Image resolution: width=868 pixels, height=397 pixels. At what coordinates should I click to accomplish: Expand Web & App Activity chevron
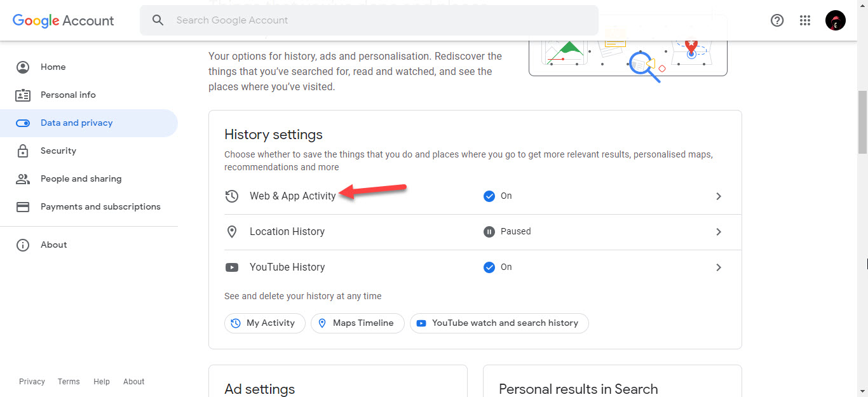click(719, 196)
